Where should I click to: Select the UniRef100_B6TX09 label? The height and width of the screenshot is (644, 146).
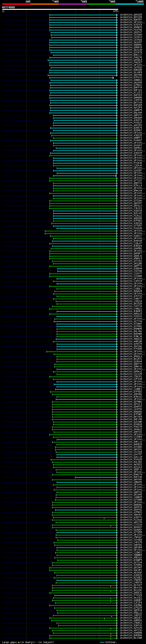click(x=131, y=103)
